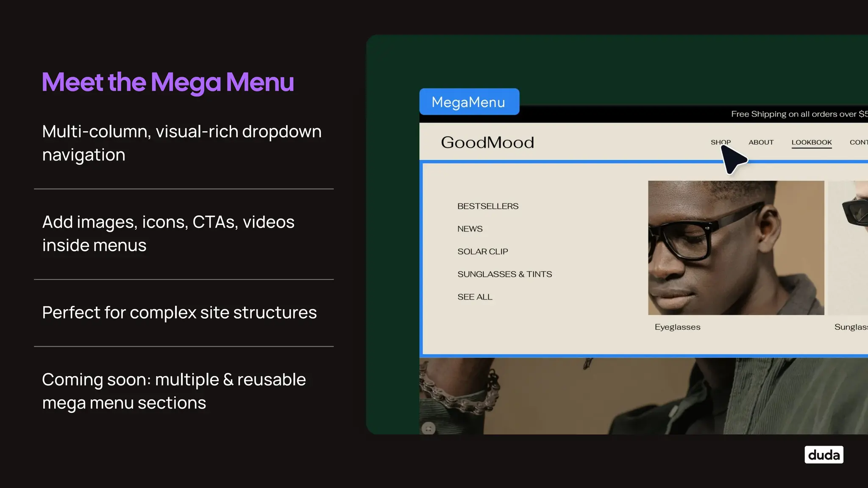Go to the underlined LOOKBOOK nav item
This screenshot has height=488, width=868.
tap(811, 142)
